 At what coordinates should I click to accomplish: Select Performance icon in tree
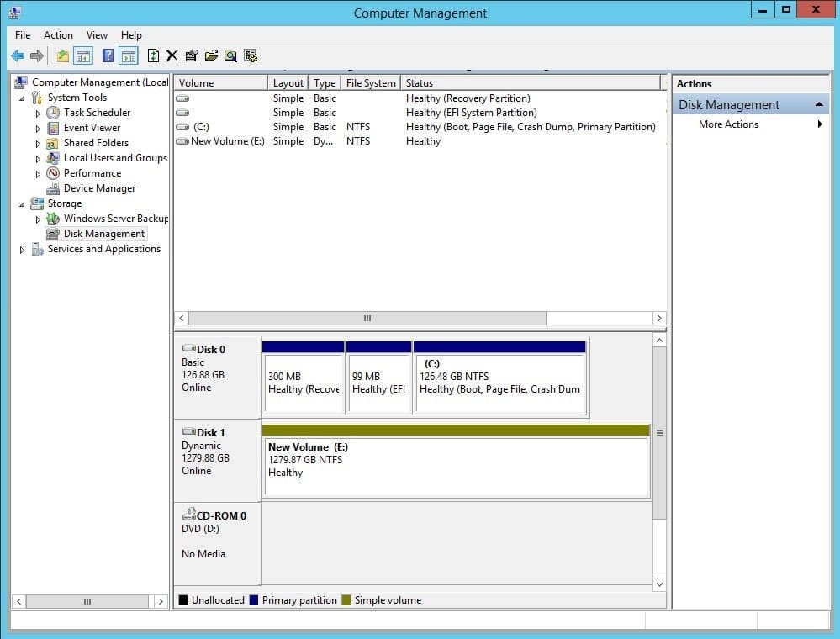52,173
